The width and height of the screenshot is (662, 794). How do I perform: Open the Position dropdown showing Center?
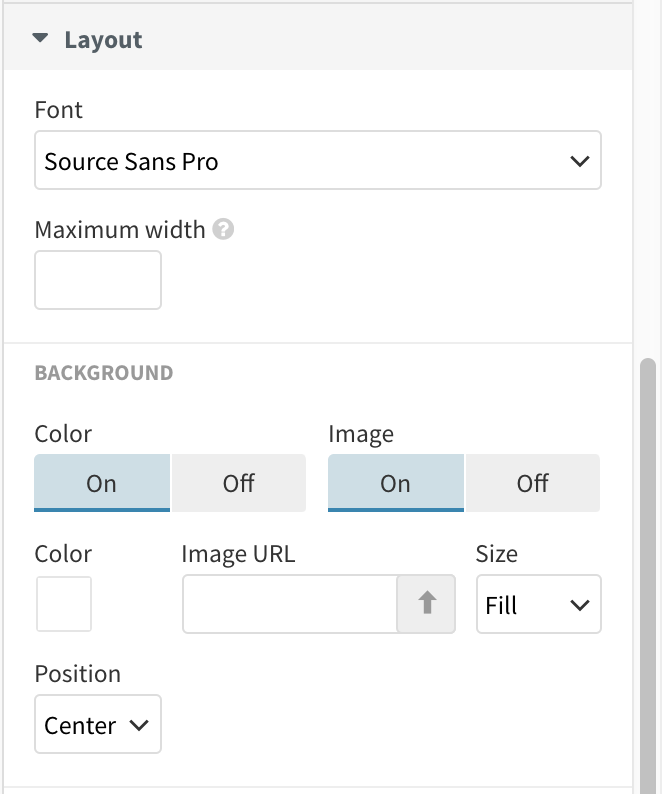click(x=97, y=724)
